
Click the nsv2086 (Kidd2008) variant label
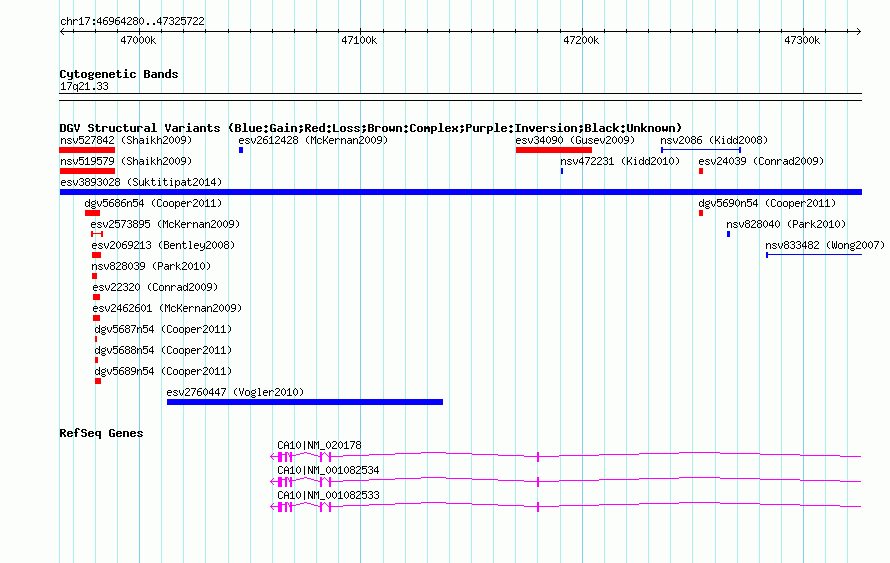(714, 140)
